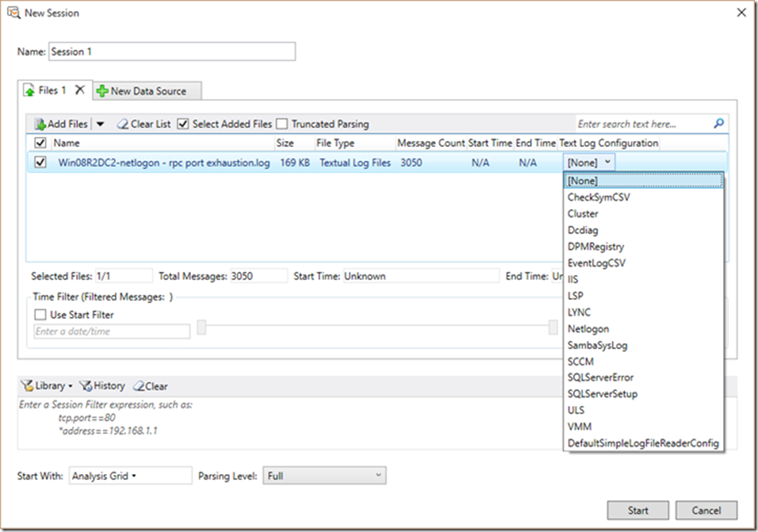Select SCCM configuration option
The height and width of the screenshot is (532, 758).
644,362
